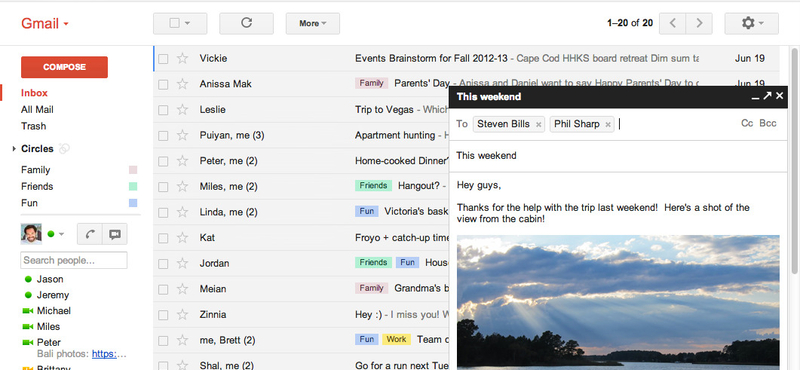
Task: Add Bcc recipients in compose
Action: pos(768,124)
